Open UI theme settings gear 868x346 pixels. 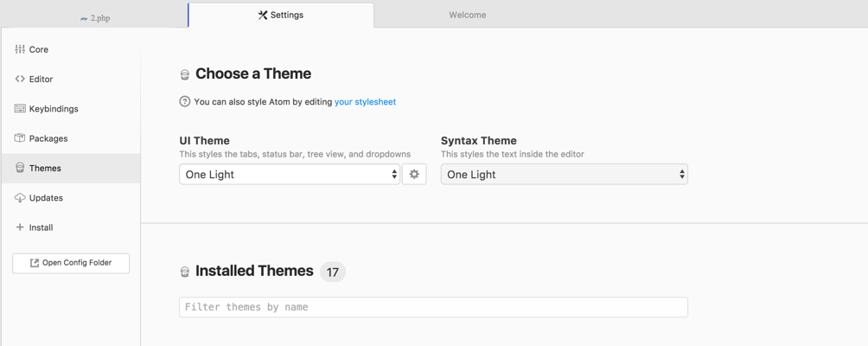pos(414,175)
